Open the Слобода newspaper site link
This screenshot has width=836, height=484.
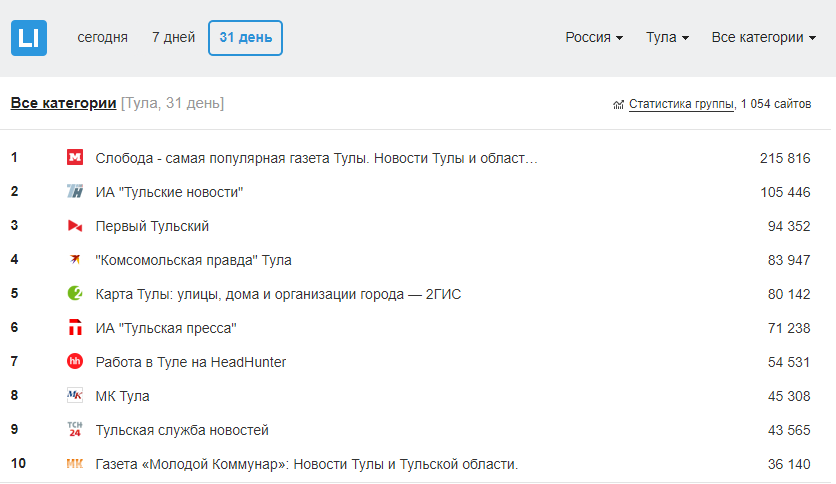coord(317,158)
